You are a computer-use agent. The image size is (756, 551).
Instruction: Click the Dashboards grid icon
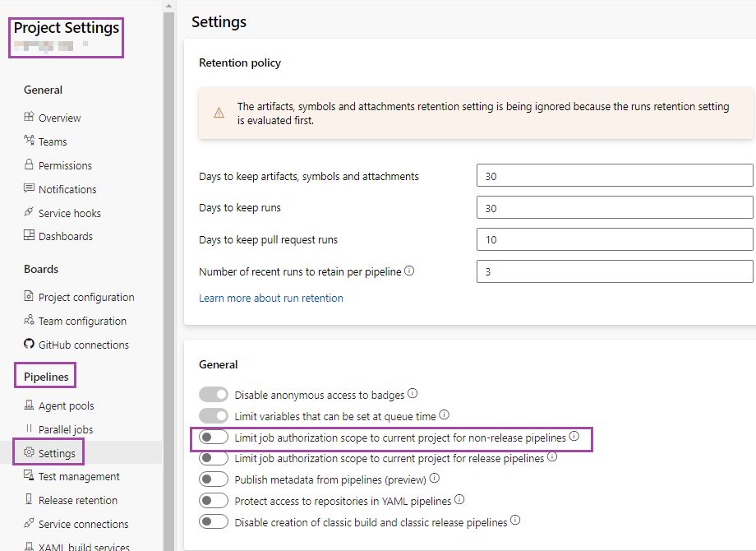point(29,235)
